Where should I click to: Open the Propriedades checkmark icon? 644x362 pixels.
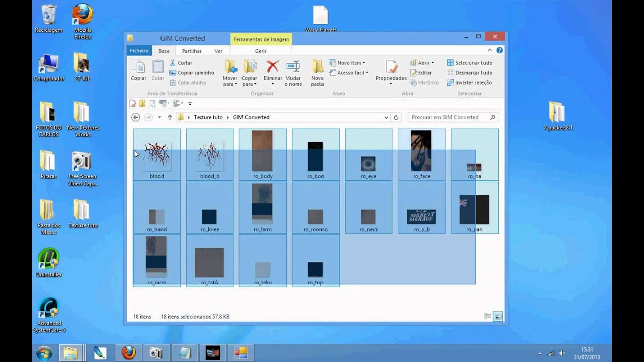pyautogui.click(x=391, y=66)
